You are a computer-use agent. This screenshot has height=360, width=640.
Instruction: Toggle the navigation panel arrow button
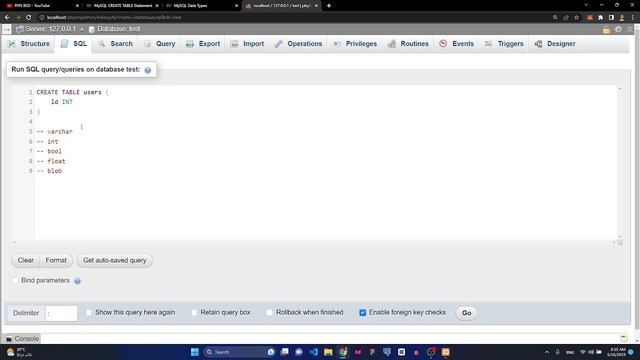(7, 29)
